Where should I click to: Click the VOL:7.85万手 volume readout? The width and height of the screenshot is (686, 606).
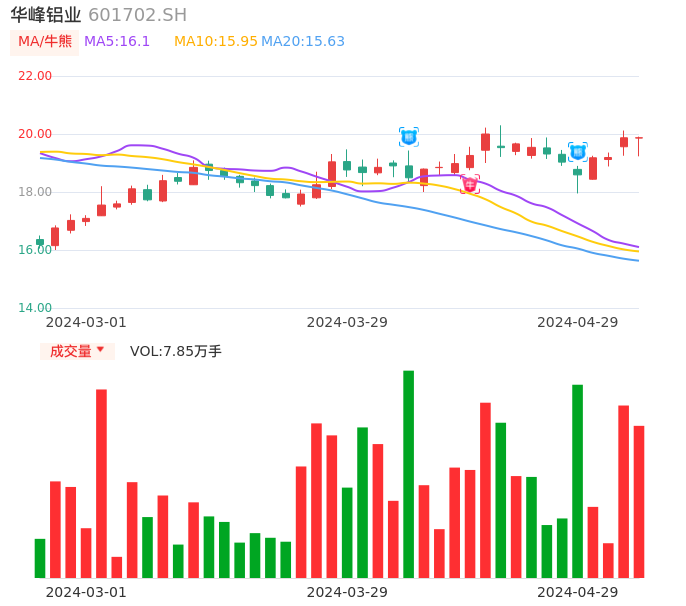pos(176,351)
